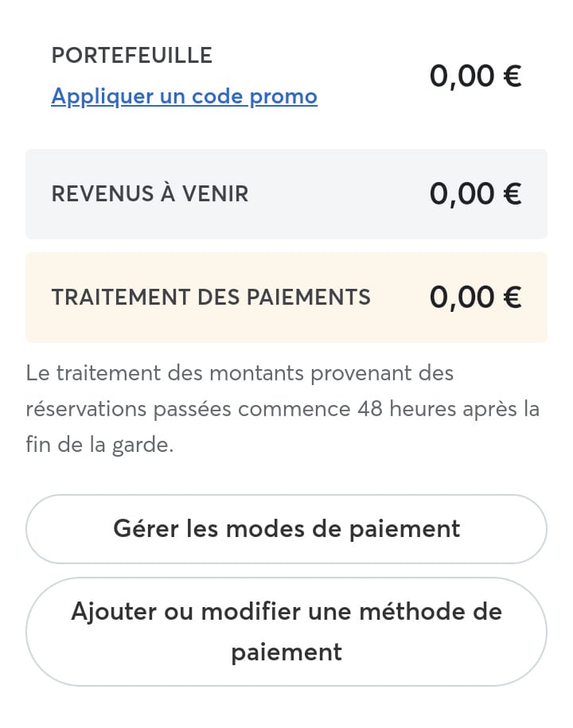Click the euro sign in Traitement des paiements
Viewport: 573px width, 728px height.
click(513, 297)
